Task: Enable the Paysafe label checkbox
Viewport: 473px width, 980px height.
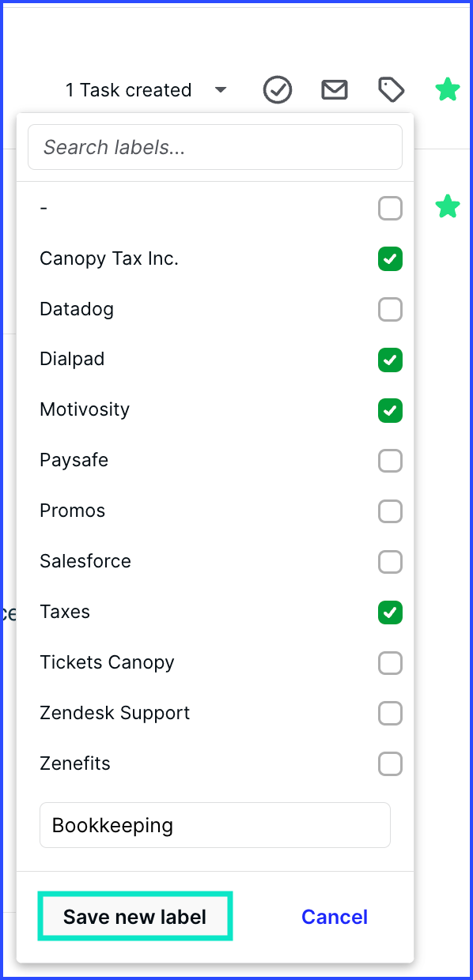Action: (x=390, y=461)
